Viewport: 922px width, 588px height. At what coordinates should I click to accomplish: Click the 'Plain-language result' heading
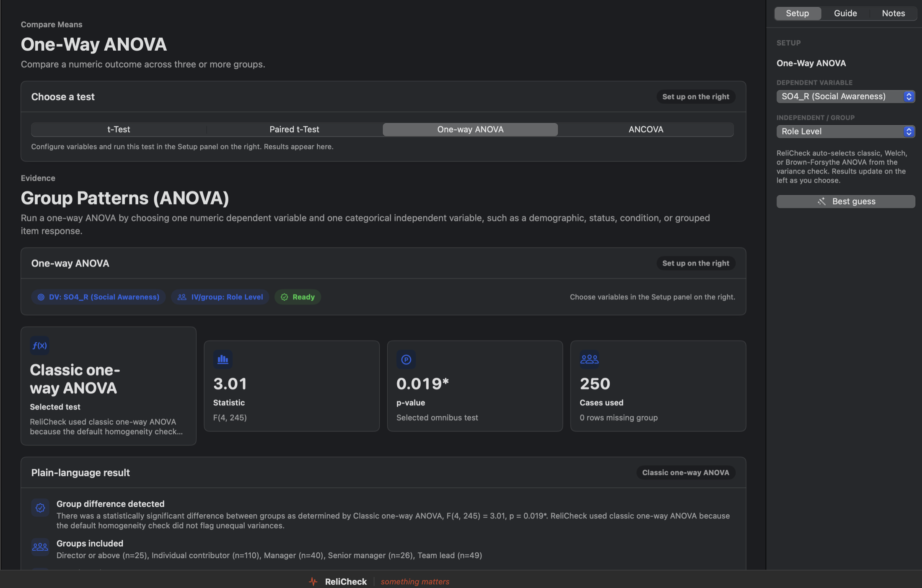click(80, 472)
